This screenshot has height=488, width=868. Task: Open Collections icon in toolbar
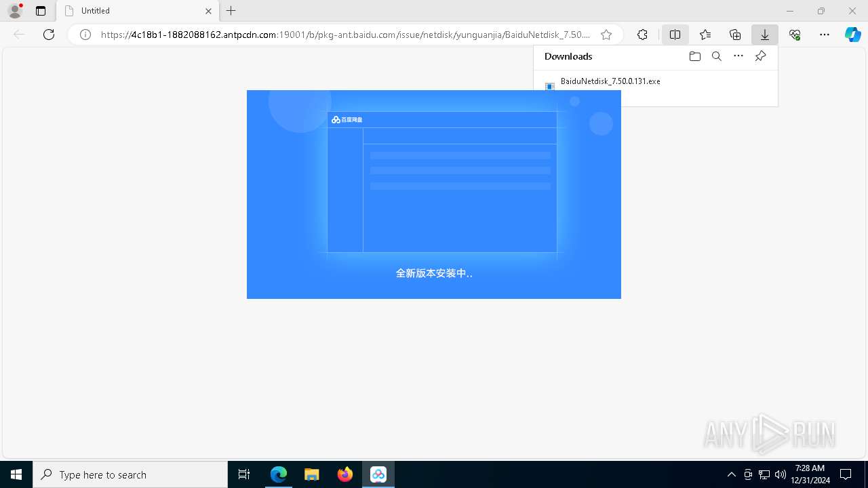(735, 35)
